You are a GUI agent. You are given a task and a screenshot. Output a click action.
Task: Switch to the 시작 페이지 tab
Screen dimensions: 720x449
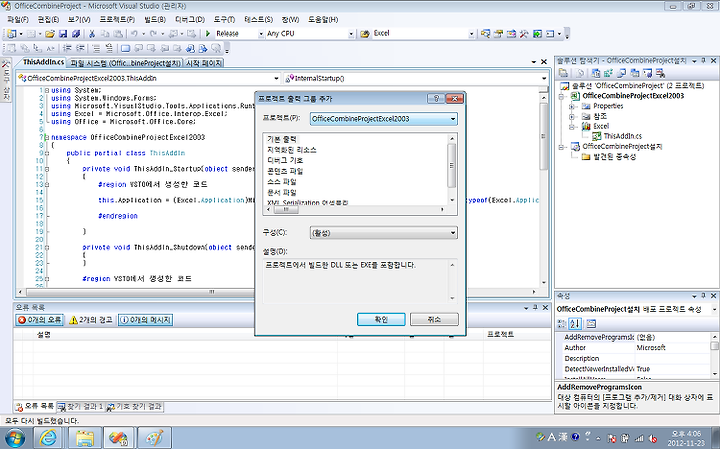point(204,63)
